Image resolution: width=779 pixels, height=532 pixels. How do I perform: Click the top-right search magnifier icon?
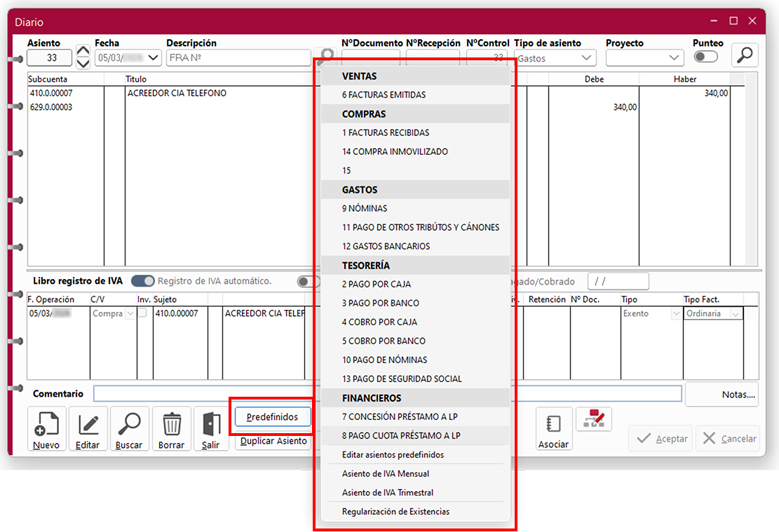(745, 55)
